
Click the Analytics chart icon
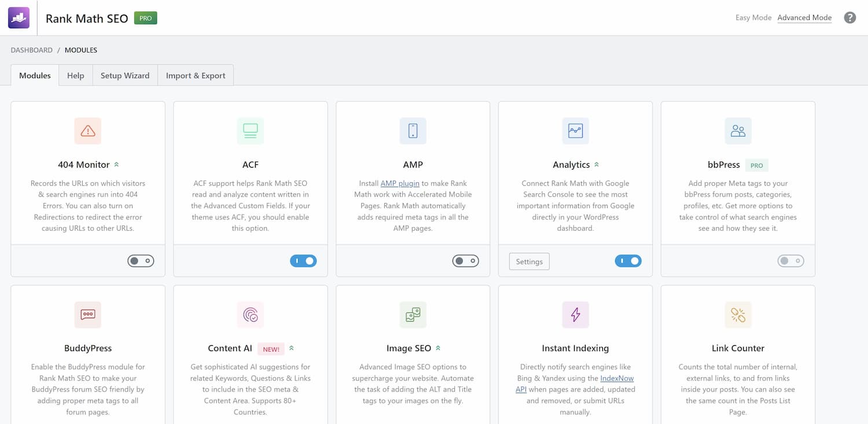(x=575, y=131)
